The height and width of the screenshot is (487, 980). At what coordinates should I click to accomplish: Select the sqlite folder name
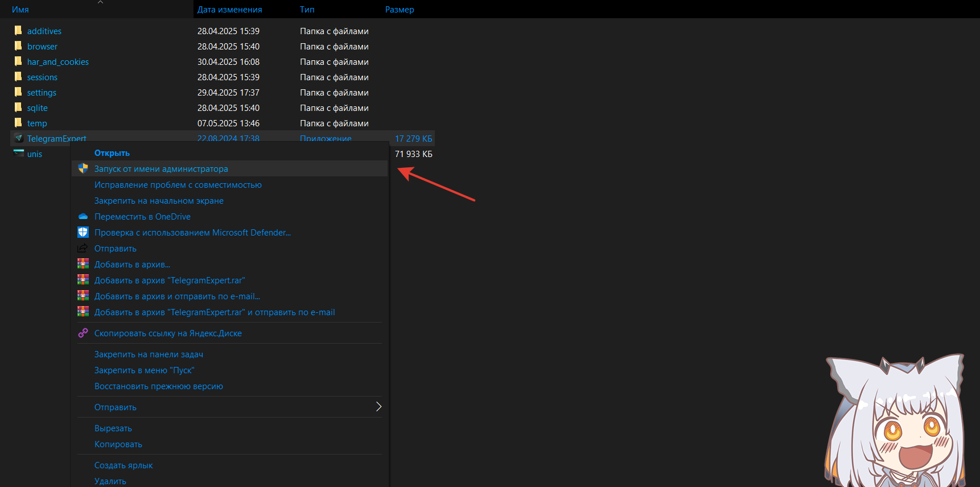pyautogui.click(x=38, y=108)
